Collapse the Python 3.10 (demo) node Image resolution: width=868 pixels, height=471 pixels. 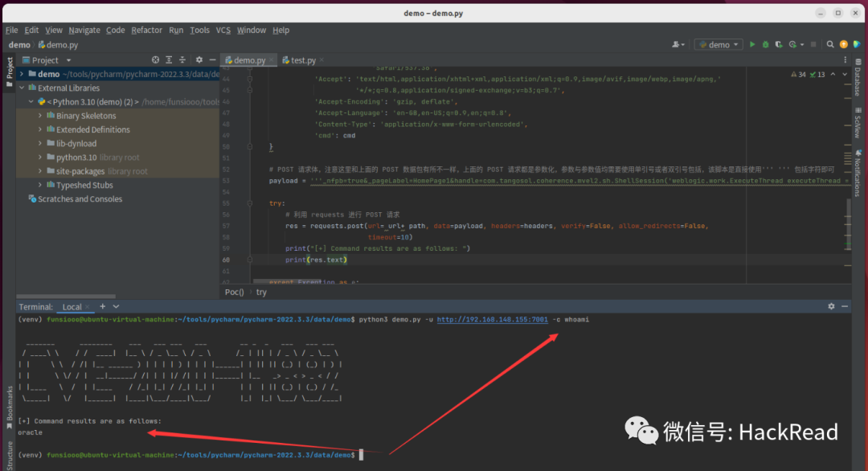[31, 101]
